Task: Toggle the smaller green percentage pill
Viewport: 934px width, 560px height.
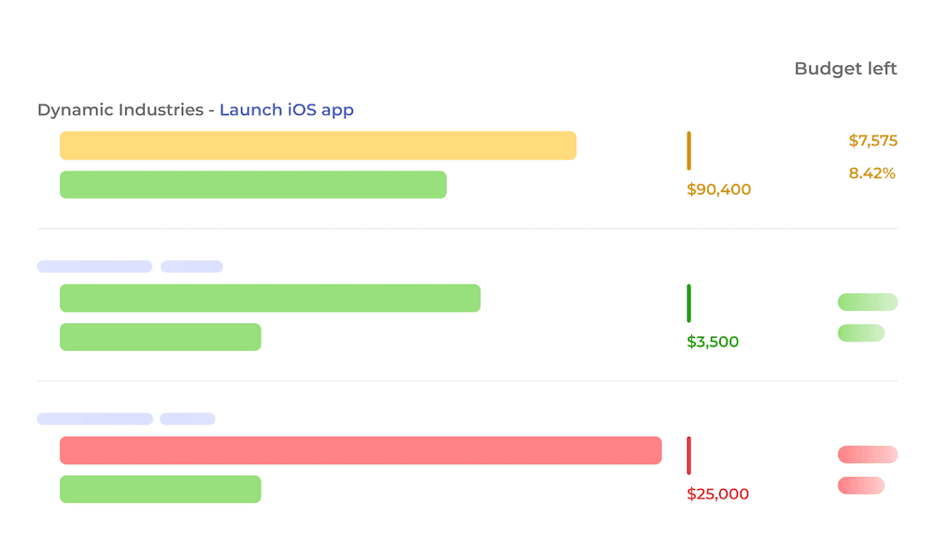Action: coord(860,332)
